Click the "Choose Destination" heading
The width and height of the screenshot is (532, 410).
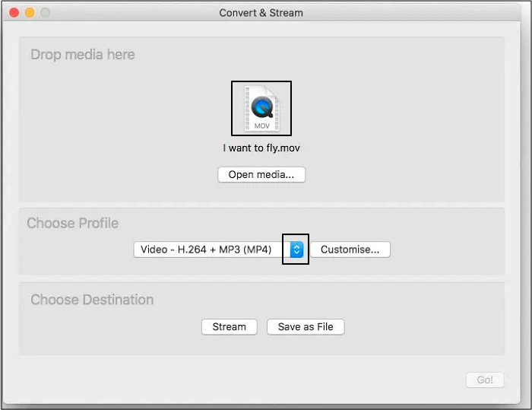pos(92,300)
